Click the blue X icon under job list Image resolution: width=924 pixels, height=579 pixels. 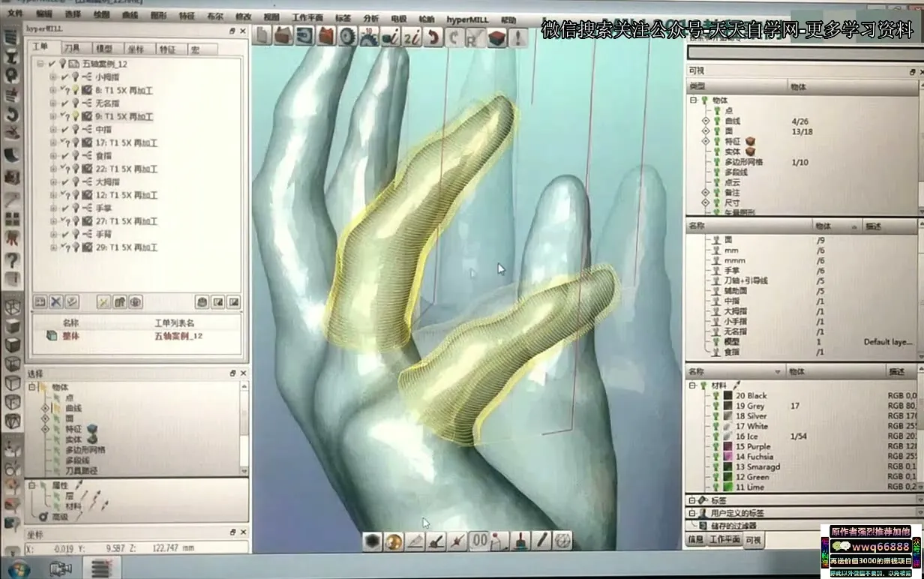point(56,301)
